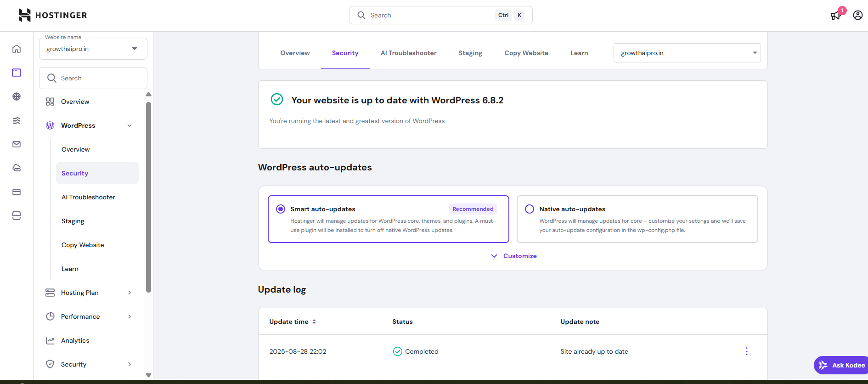This screenshot has width=868, height=384.
Task: Click the Overview grid icon in the sidebar
Action: pyautogui.click(x=50, y=102)
